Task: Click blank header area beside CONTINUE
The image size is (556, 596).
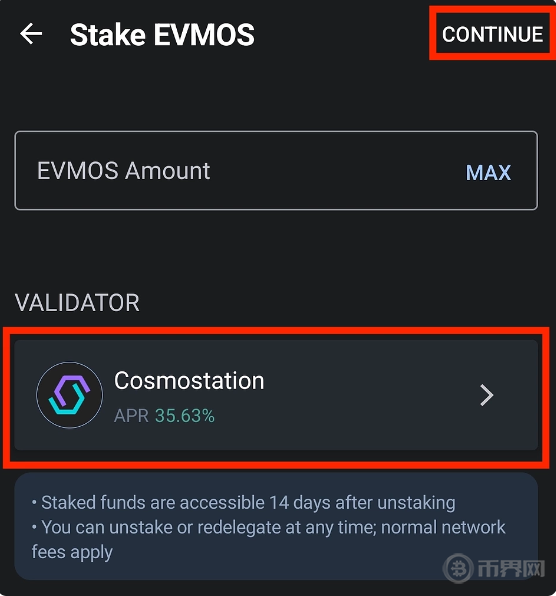Action: (342, 34)
